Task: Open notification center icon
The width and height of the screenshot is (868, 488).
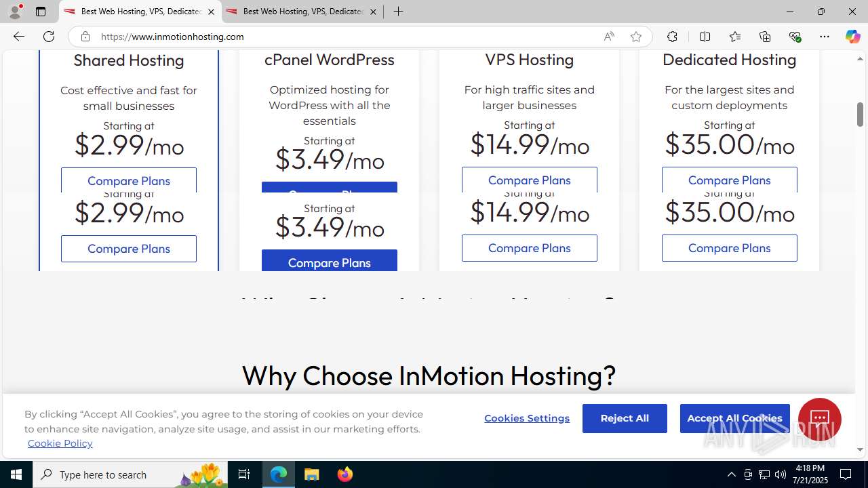Action: [x=846, y=474]
